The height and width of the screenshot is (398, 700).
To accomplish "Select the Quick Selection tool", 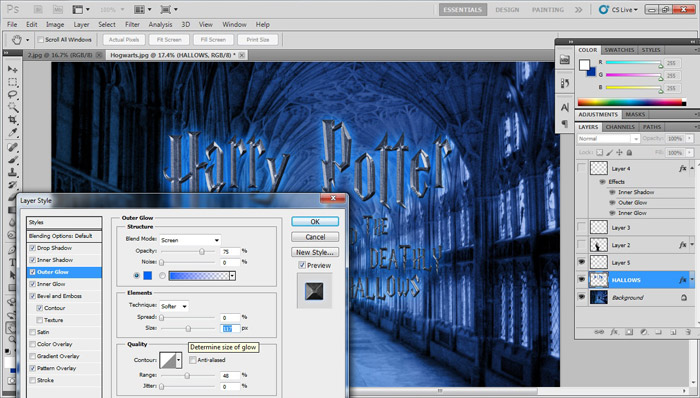I will 12,107.
